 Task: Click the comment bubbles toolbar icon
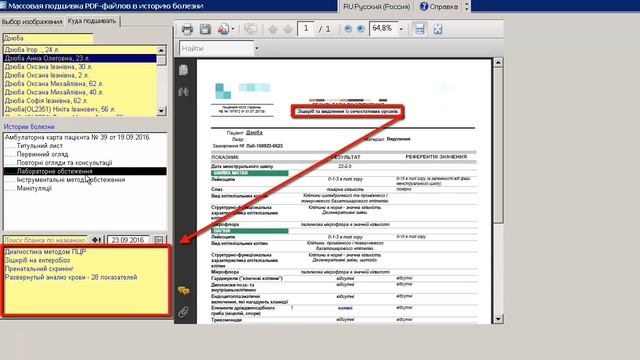250,29
